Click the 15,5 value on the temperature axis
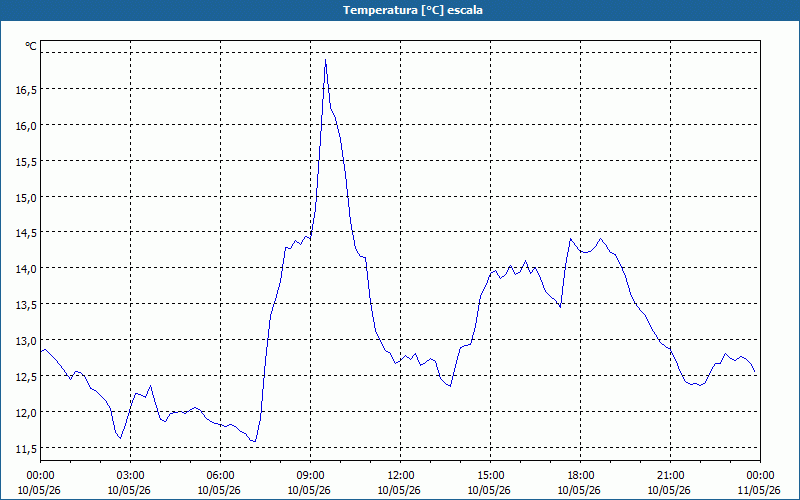The width and height of the screenshot is (800, 500). (x=26, y=162)
